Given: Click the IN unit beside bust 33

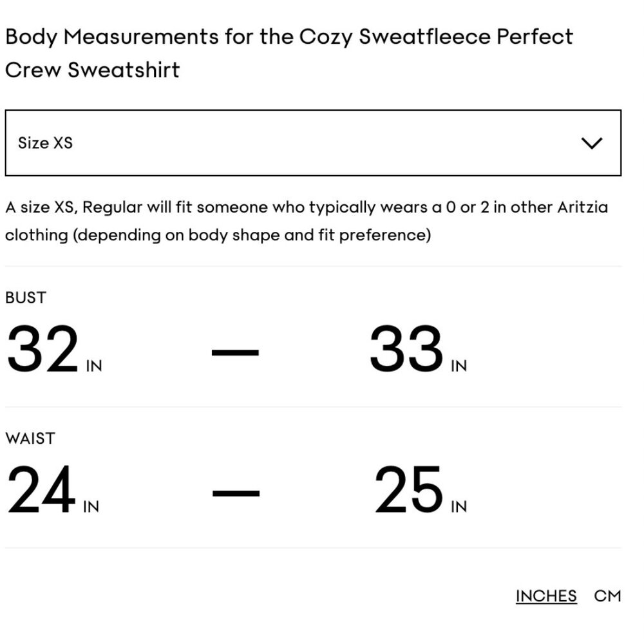Looking at the screenshot, I should [x=459, y=366].
